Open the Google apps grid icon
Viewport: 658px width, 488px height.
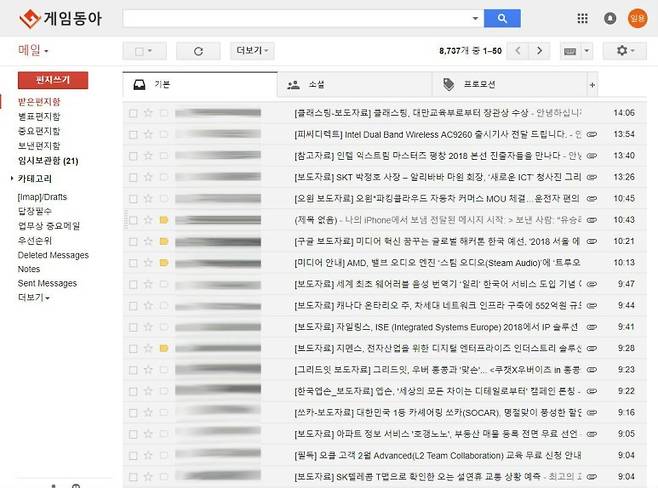[582, 18]
